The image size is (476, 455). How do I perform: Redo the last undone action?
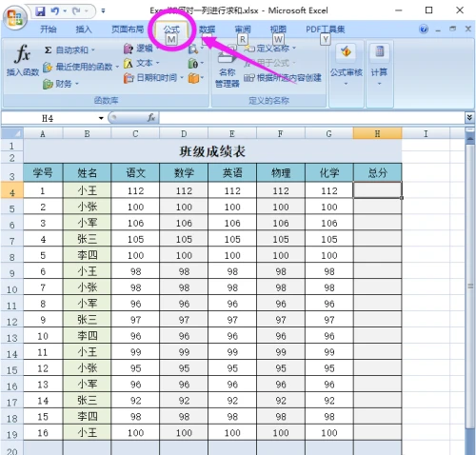pos(76,11)
